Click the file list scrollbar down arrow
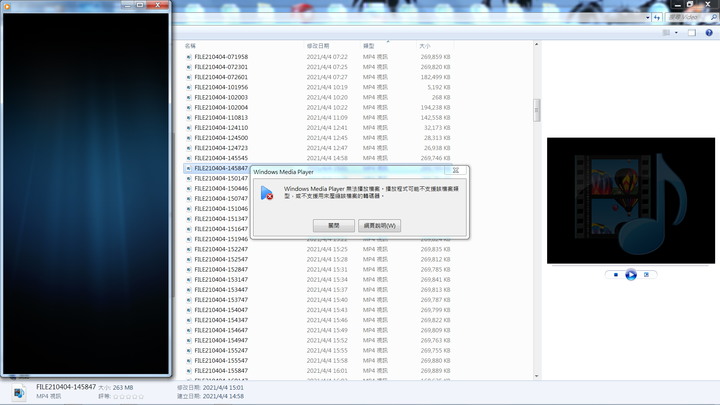720x405 pixels. [536, 376]
